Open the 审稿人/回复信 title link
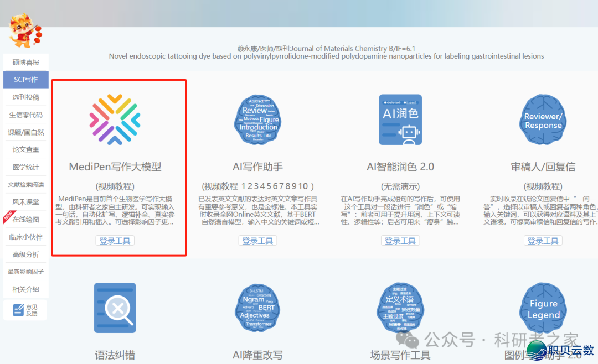This screenshot has height=364, width=598. (543, 167)
